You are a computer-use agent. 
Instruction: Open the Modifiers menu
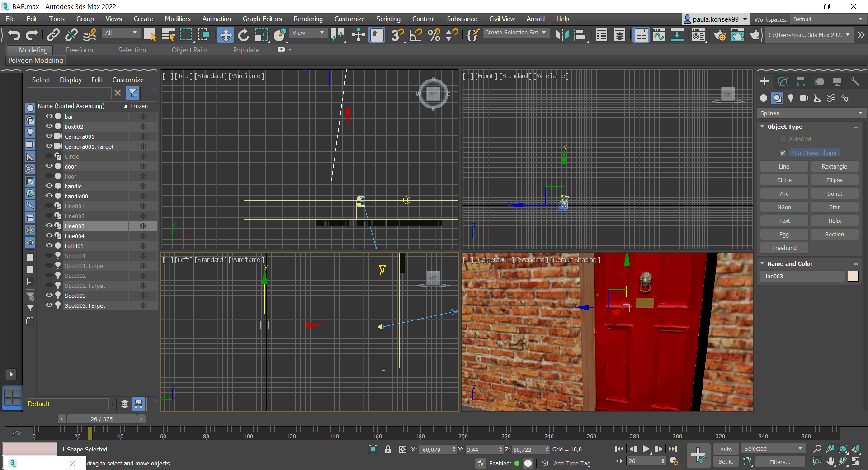point(178,19)
